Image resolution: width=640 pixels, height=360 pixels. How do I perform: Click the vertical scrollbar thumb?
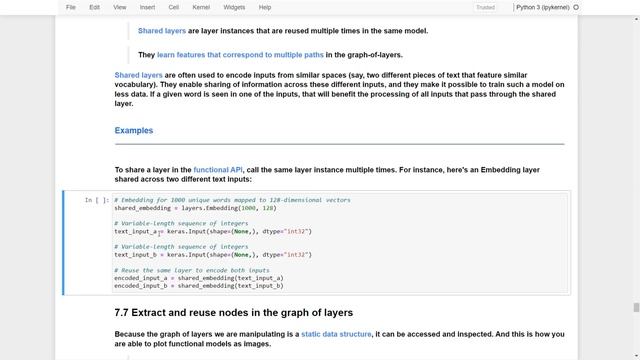[636, 307]
